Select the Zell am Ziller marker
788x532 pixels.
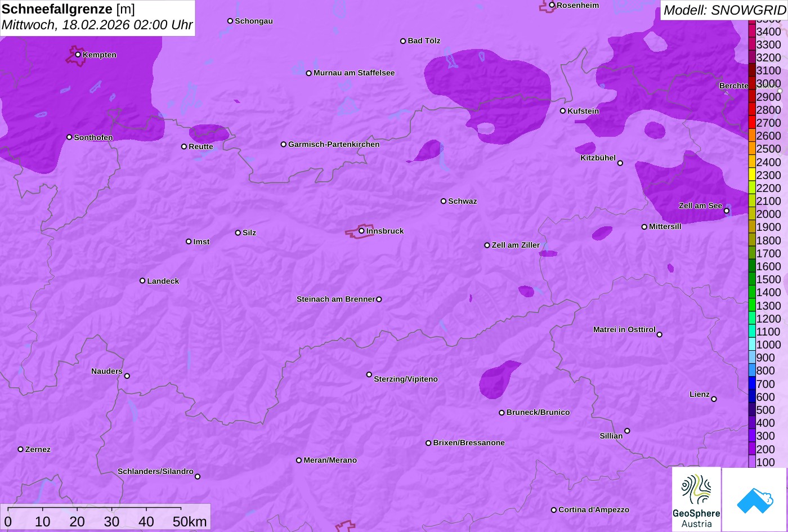[487, 245]
